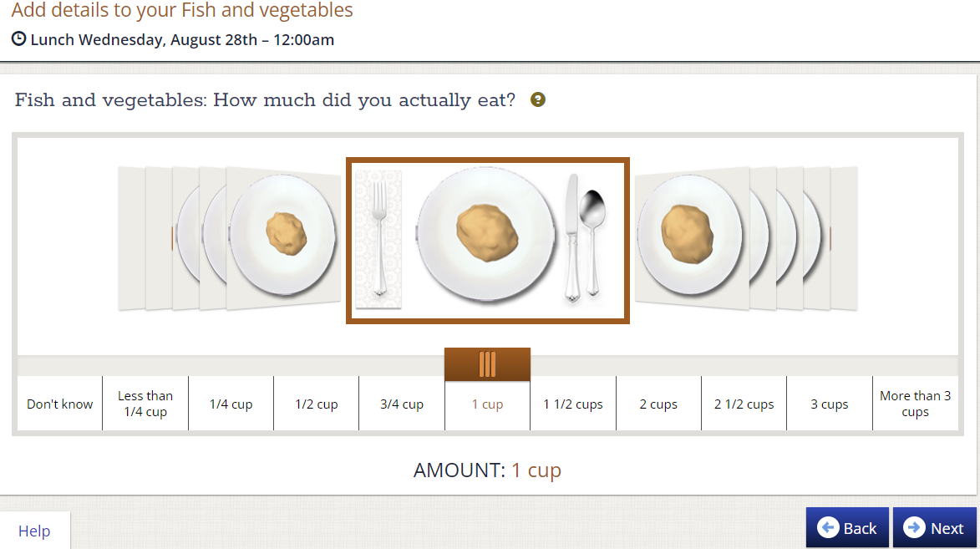Select the 1/4 cup amount

tap(231, 404)
